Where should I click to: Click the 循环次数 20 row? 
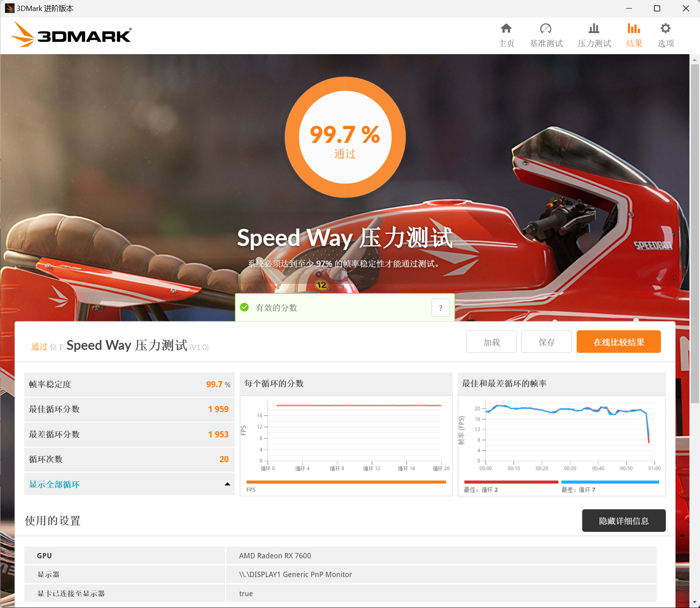(129, 459)
